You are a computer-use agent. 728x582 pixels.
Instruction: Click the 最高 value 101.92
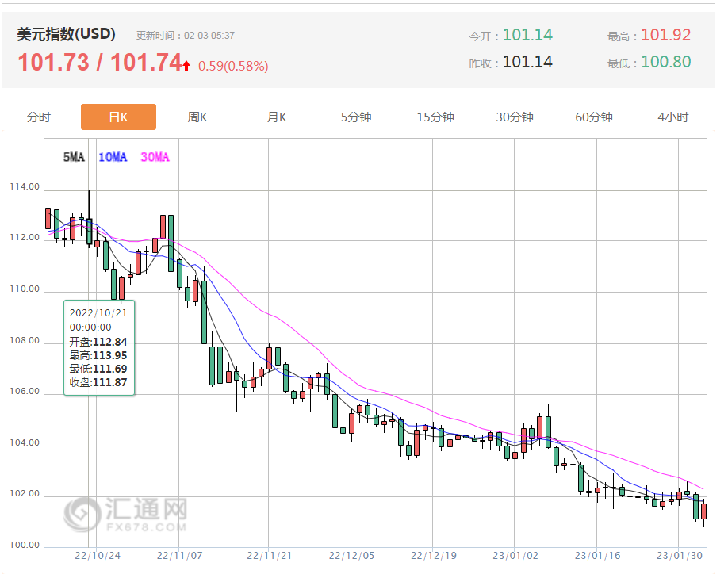click(665, 35)
